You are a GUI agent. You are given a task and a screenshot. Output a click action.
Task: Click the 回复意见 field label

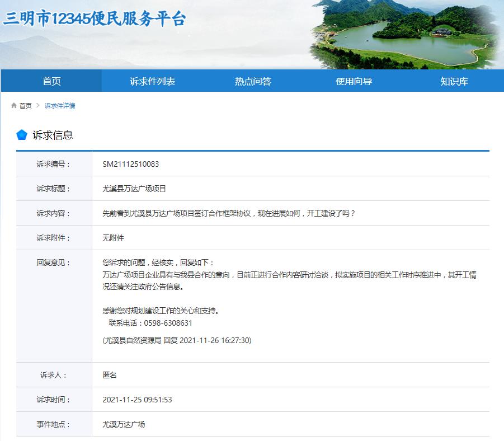(53, 263)
